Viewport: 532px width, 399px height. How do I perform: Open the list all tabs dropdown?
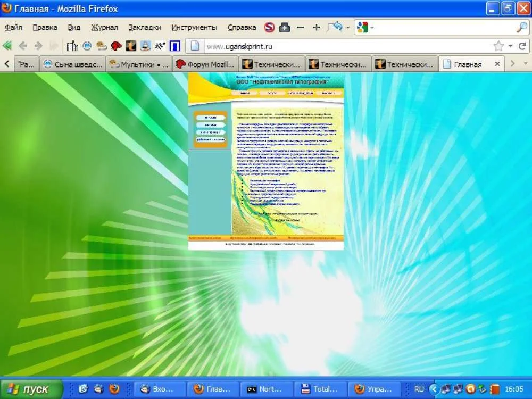(x=525, y=64)
